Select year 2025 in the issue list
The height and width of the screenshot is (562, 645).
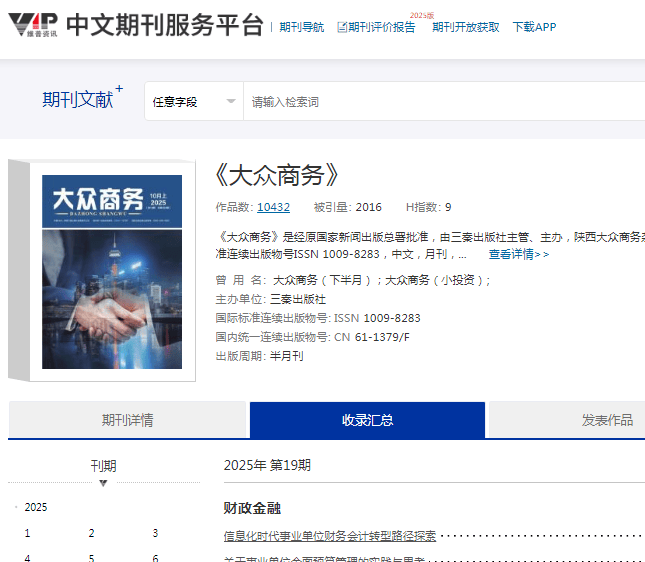click(36, 507)
